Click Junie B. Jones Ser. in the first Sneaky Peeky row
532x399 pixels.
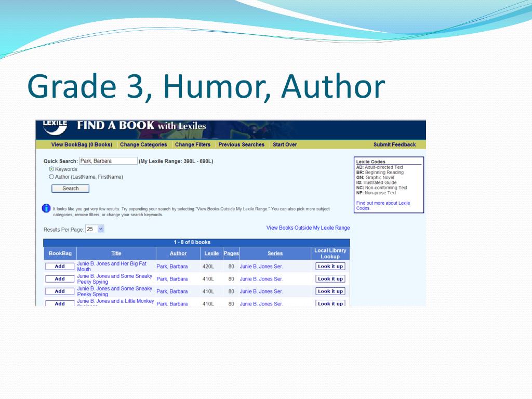261,279
